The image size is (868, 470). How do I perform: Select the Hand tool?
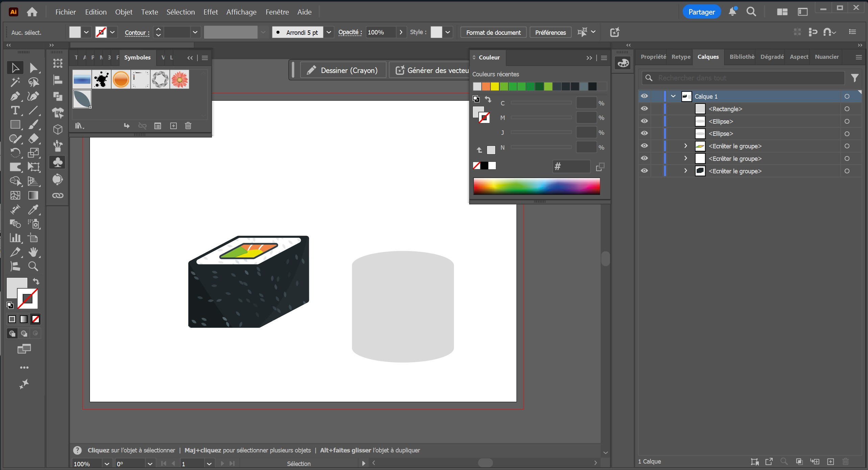pyautogui.click(x=33, y=252)
